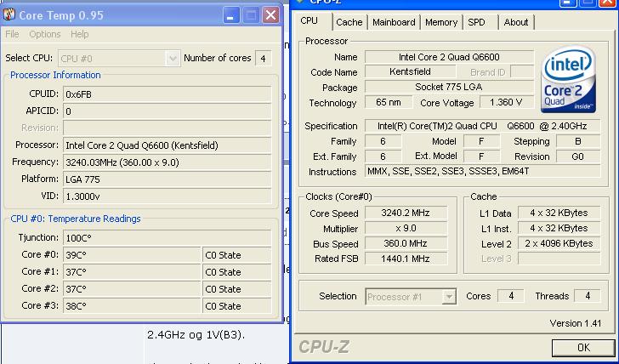Screen dimensions: 619x364
Task: Click the Cores count field in CPU-Z
Action: click(511, 296)
